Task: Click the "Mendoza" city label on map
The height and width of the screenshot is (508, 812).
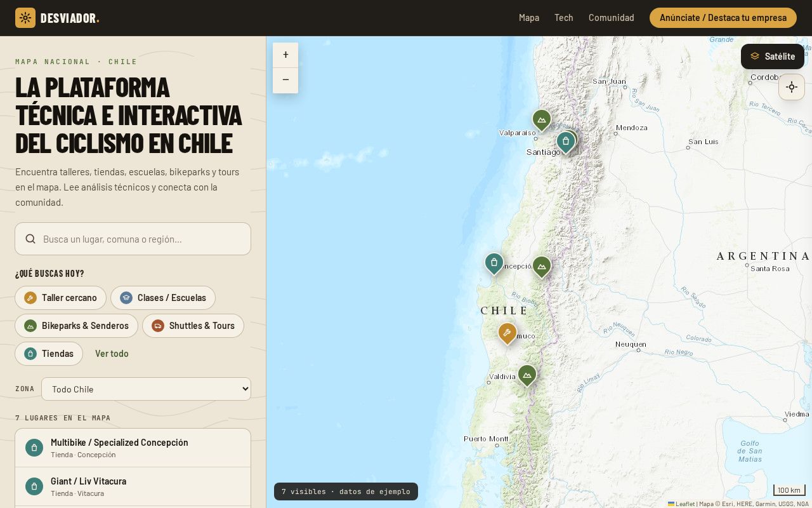Action: [632, 128]
